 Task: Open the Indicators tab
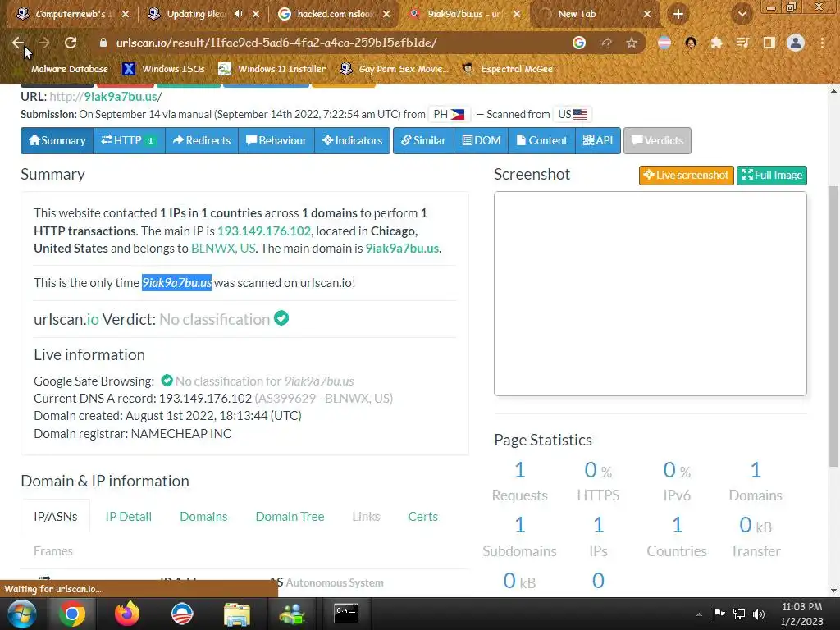(x=352, y=140)
